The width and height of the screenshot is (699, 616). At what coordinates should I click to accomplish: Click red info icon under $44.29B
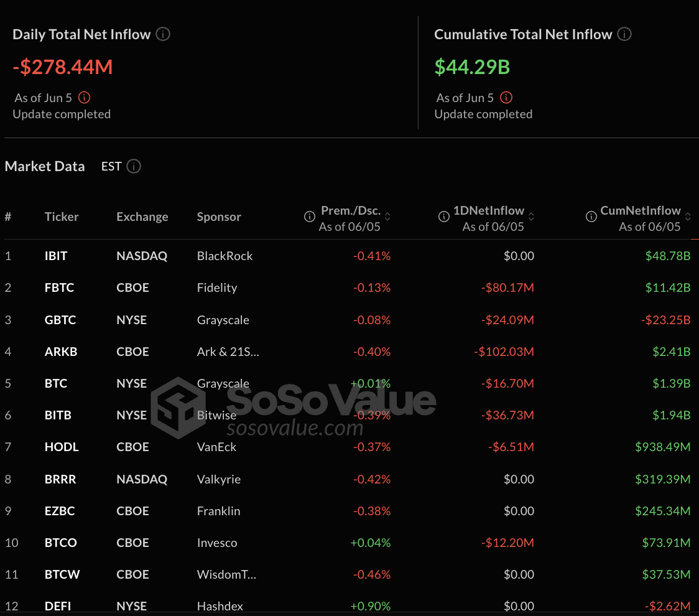point(506,98)
